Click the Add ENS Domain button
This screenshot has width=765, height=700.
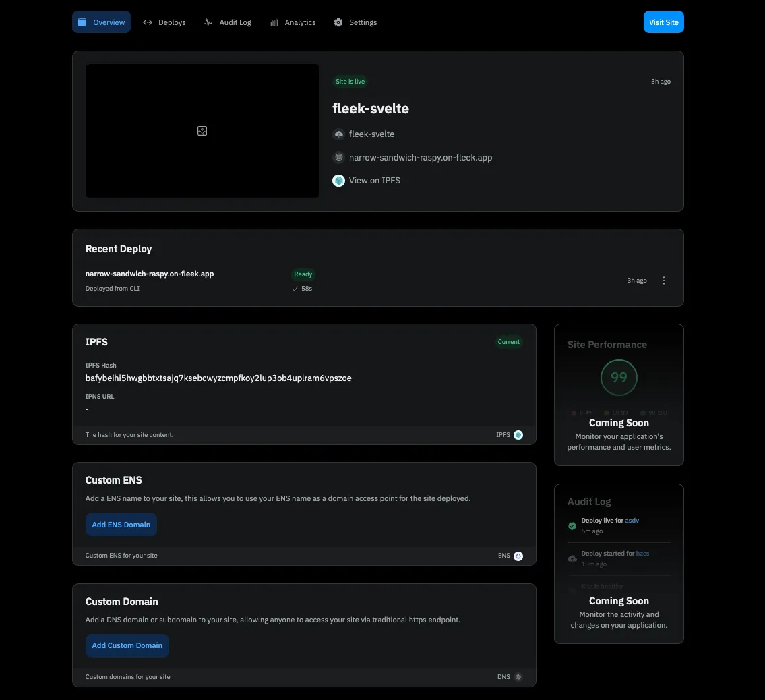point(121,525)
